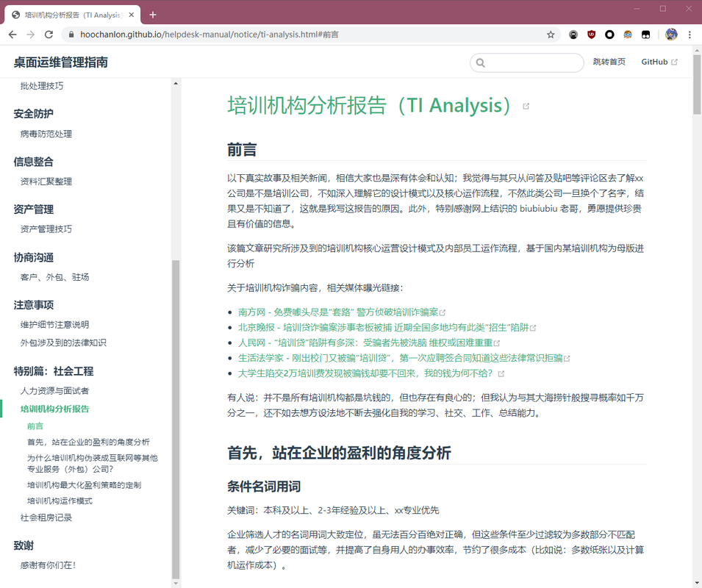
Task: Click the 安全防护 sidebar heading
Action: [34, 114]
